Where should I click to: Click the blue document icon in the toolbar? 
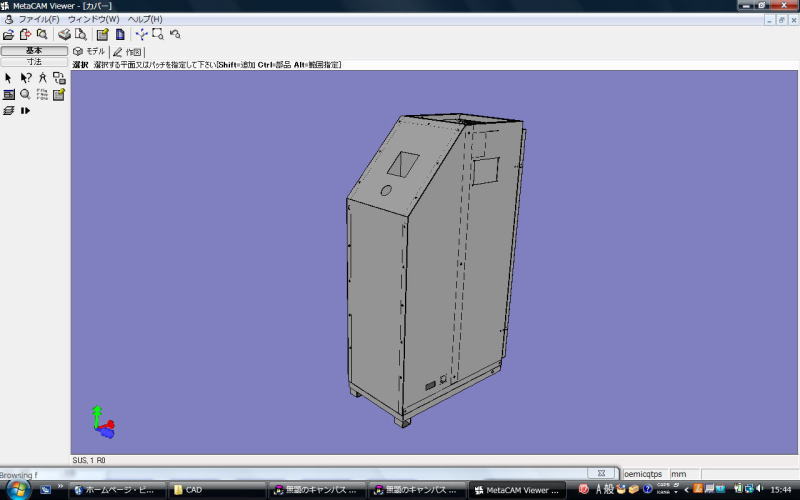click(x=120, y=34)
